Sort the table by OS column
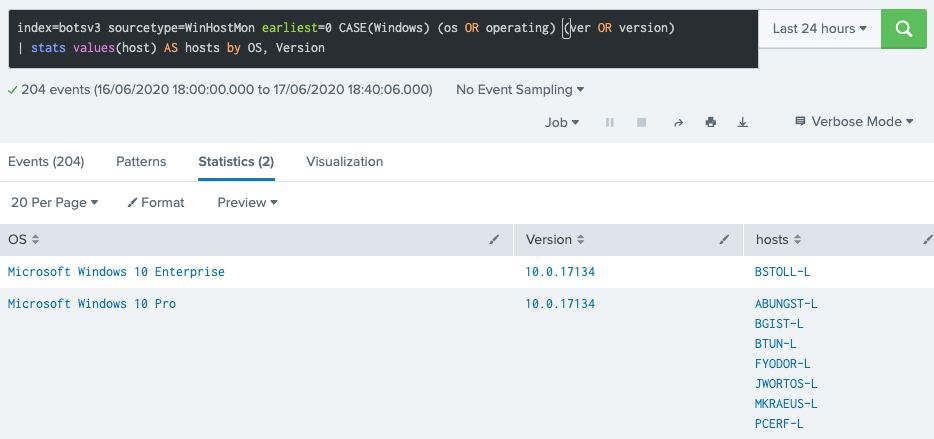 pyautogui.click(x=24, y=240)
